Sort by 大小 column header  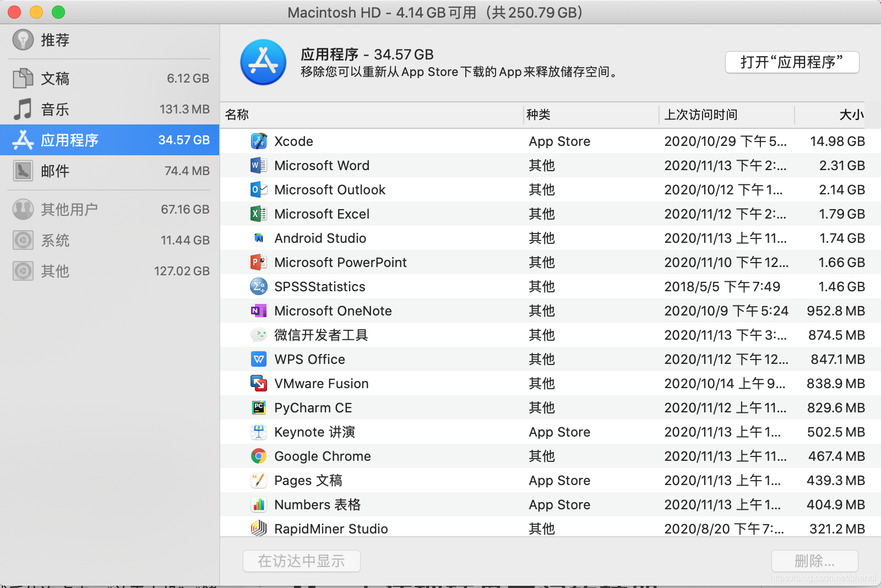tap(830, 115)
